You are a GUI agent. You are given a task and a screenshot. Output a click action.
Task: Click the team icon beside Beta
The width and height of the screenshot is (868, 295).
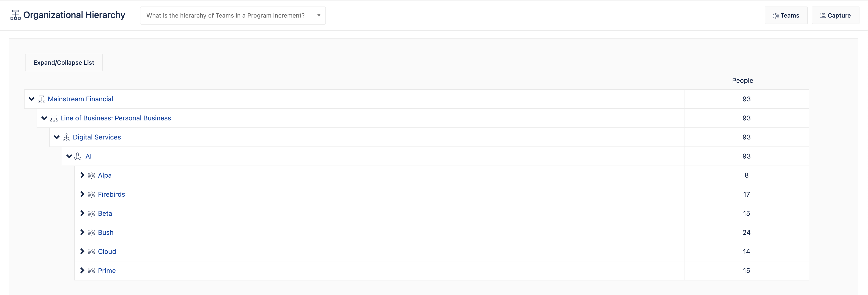click(x=91, y=214)
